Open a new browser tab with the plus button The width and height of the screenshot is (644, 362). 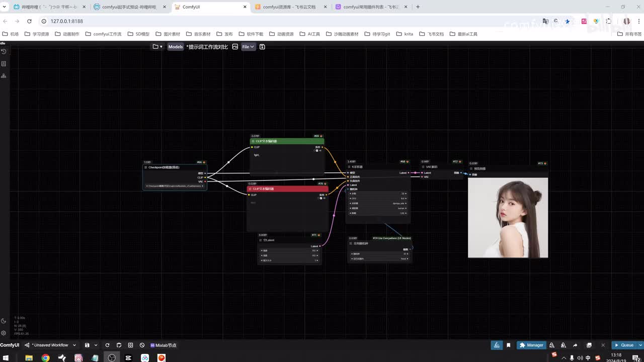click(418, 7)
